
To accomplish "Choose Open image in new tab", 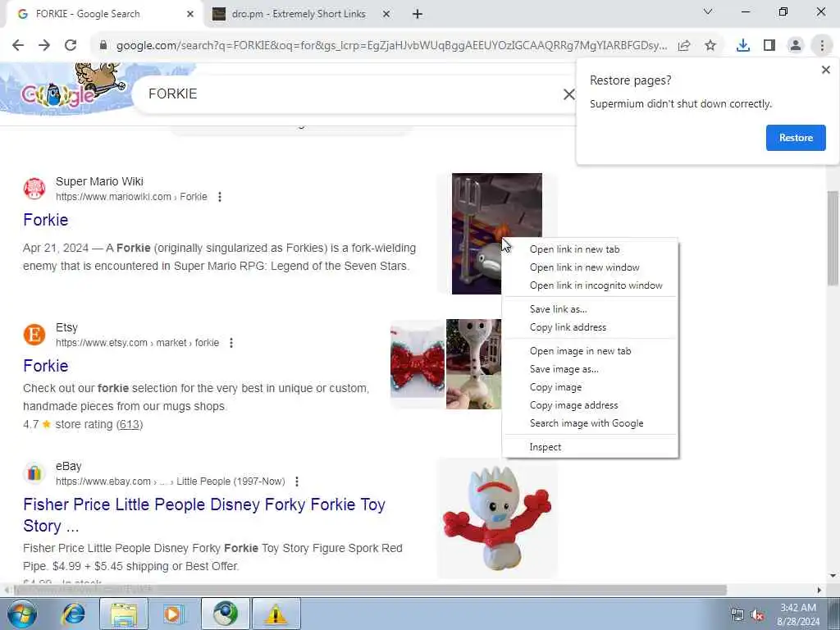I will pos(591,351).
